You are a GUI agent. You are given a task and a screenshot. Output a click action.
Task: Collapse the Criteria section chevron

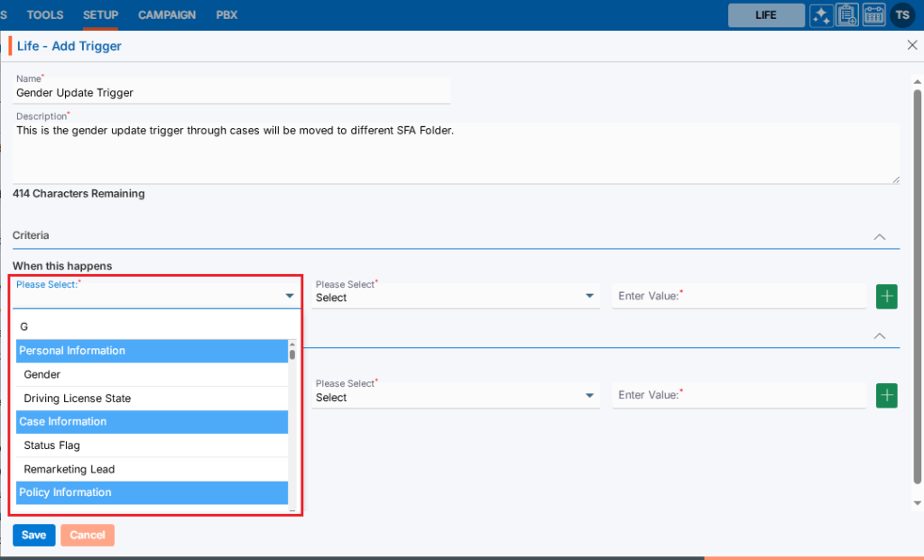pos(880,236)
